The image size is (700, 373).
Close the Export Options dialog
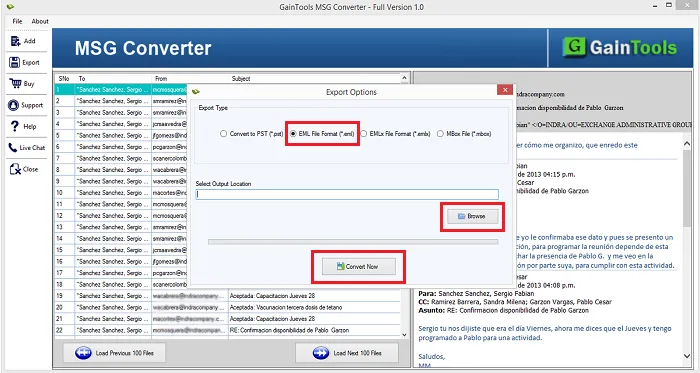tap(505, 90)
